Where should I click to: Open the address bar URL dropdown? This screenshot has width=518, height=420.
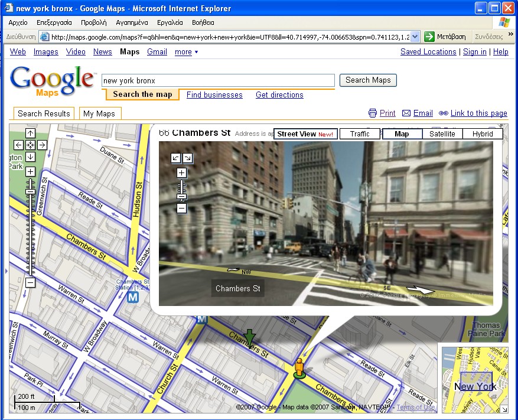click(x=415, y=37)
